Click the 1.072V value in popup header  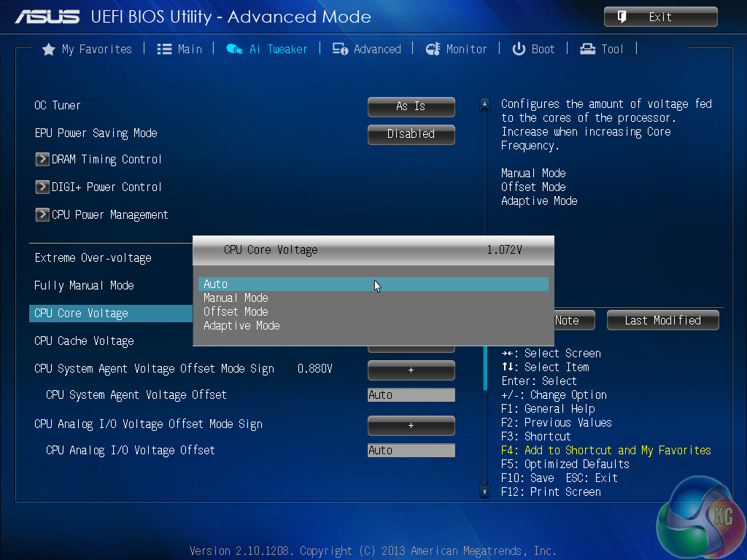[504, 250]
